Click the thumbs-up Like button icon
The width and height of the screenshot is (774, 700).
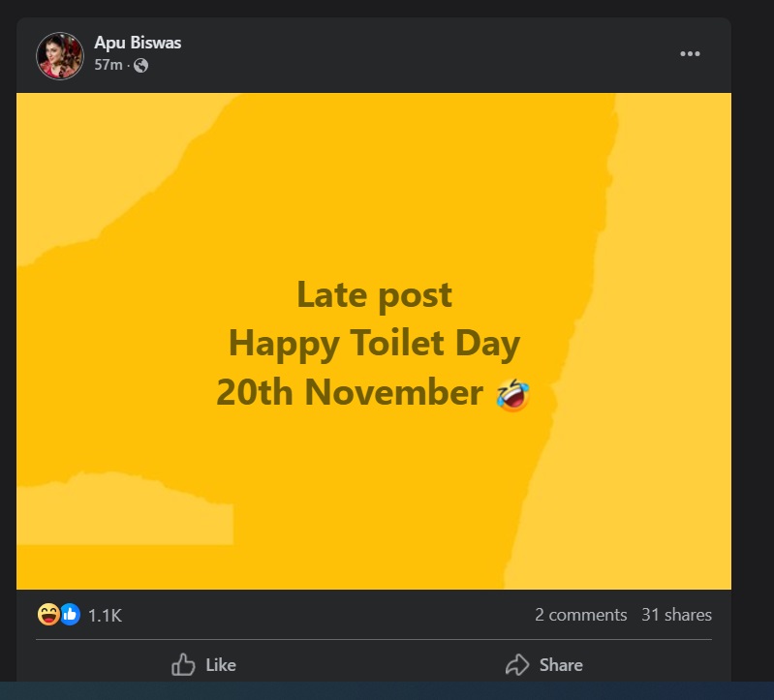click(183, 664)
